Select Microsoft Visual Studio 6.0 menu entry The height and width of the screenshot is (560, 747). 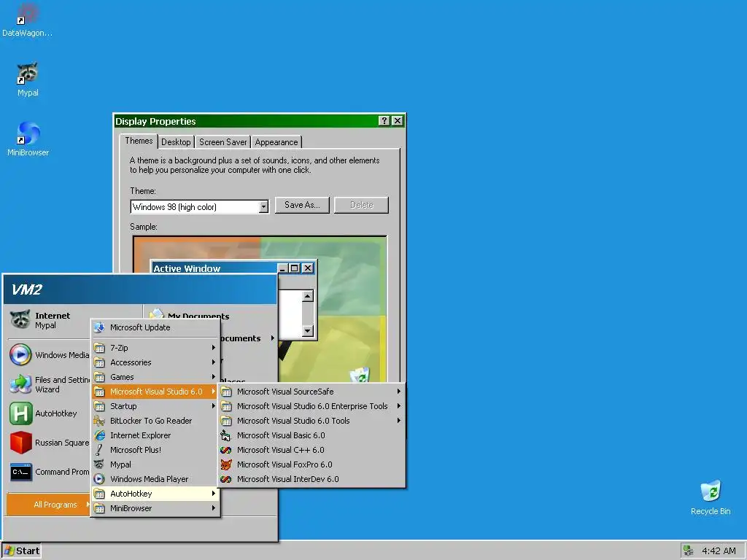(x=155, y=392)
